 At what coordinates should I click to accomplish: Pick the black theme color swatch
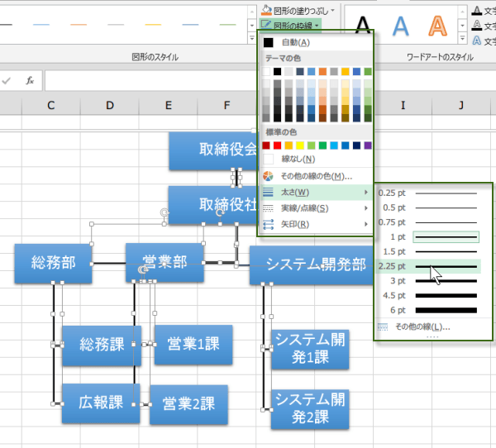(278, 72)
